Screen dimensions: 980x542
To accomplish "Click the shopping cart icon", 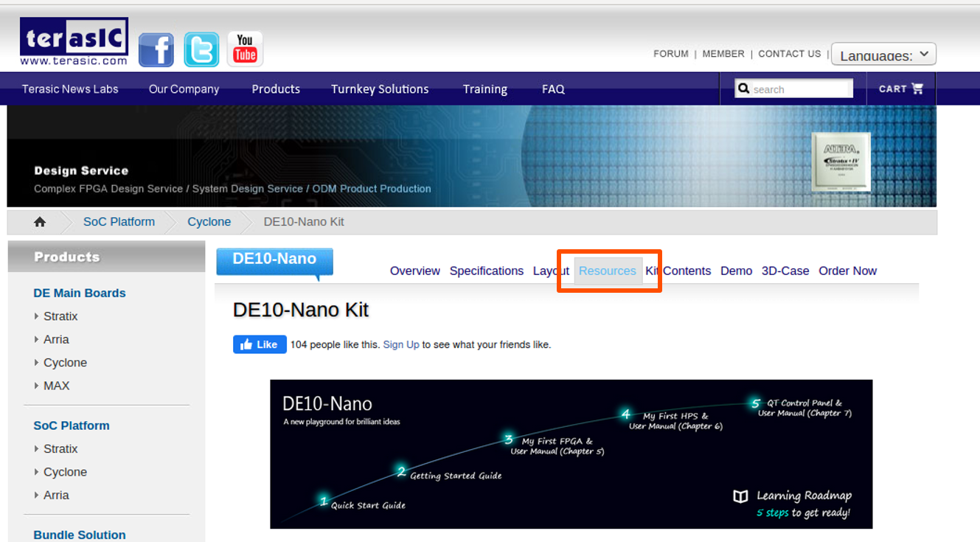I will point(917,88).
